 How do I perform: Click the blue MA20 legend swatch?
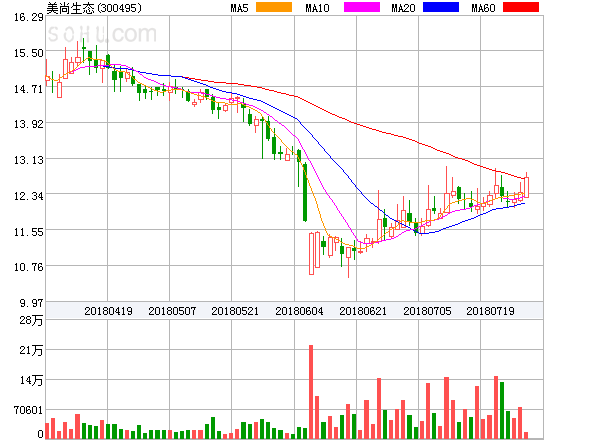(x=441, y=7)
